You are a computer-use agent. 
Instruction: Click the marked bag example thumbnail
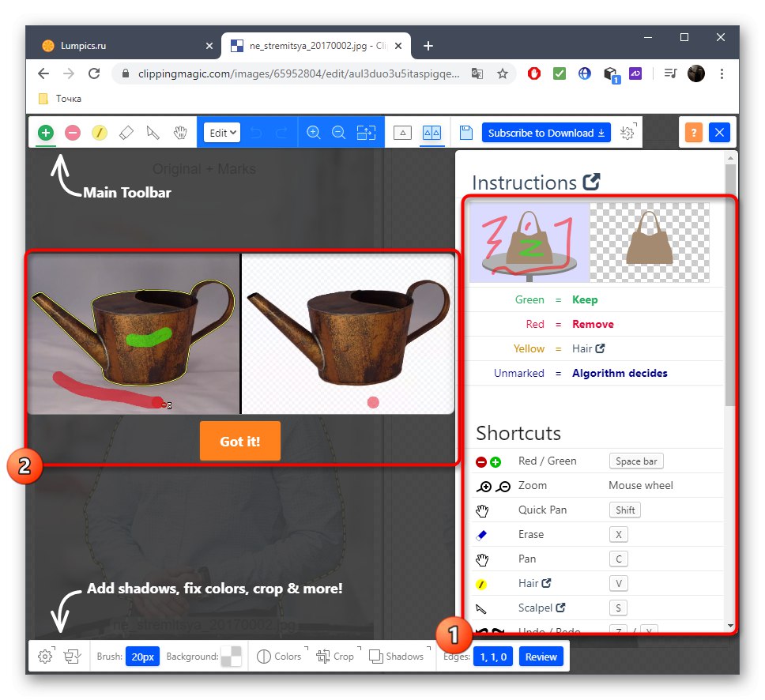coord(529,243)
